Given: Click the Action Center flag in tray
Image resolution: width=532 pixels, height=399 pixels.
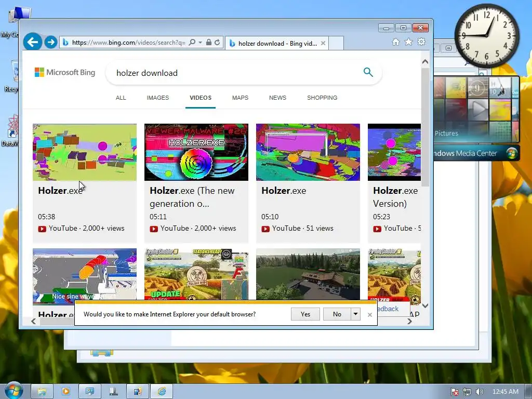Looking at the screenshot, I should pos(455,392).
